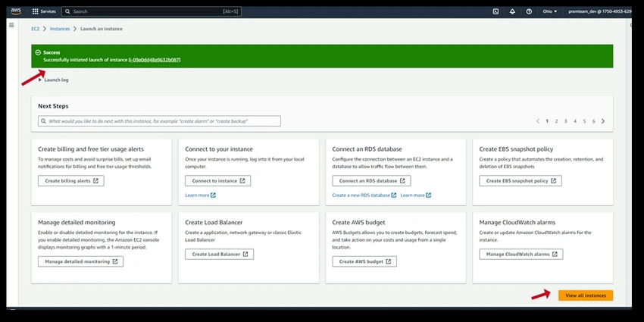The height and width of the screenshot is (322, 644).
Task: Select page 6 of Next Steps
Action: pyautogui.click(x=593, y=121)
